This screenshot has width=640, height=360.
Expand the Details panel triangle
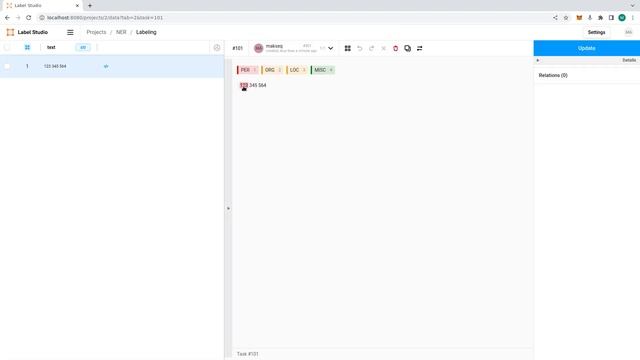click(538, 60)
